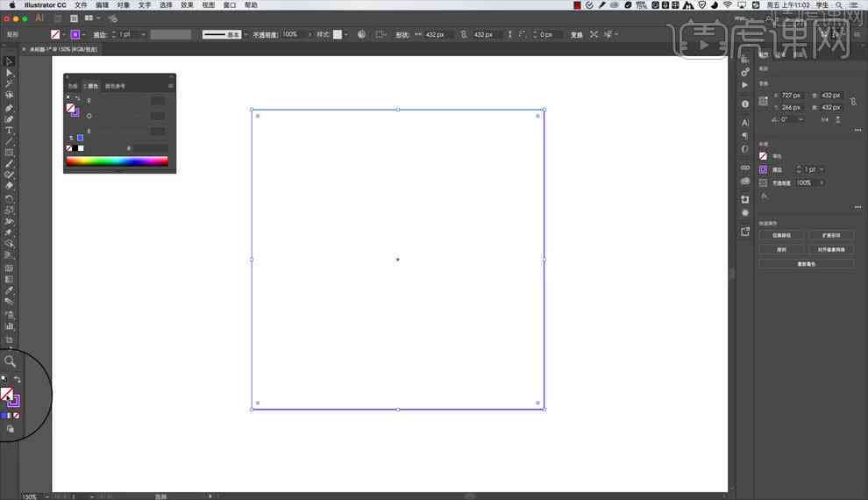Swap fill and stroke in toolbar
Viewport: 868px width, 500px height.
pyautogui.click(x=18, y=379)
